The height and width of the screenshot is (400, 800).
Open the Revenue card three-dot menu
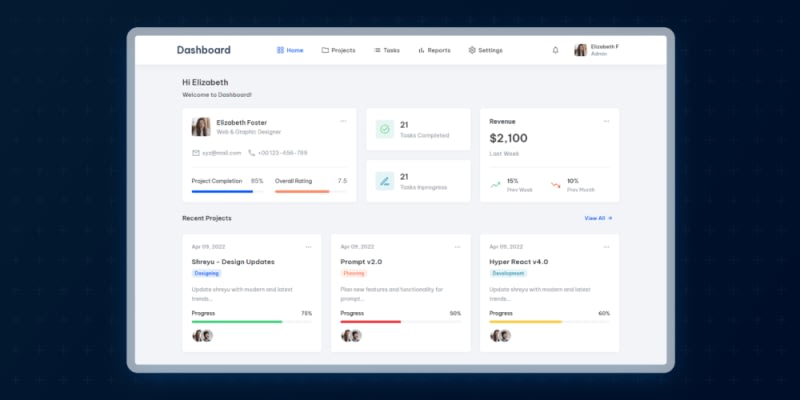point(606,121)
